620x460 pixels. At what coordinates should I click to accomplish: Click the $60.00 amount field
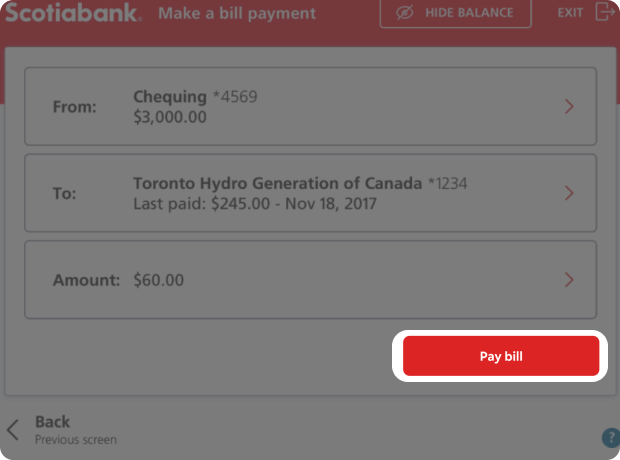[x=158, y=280]
